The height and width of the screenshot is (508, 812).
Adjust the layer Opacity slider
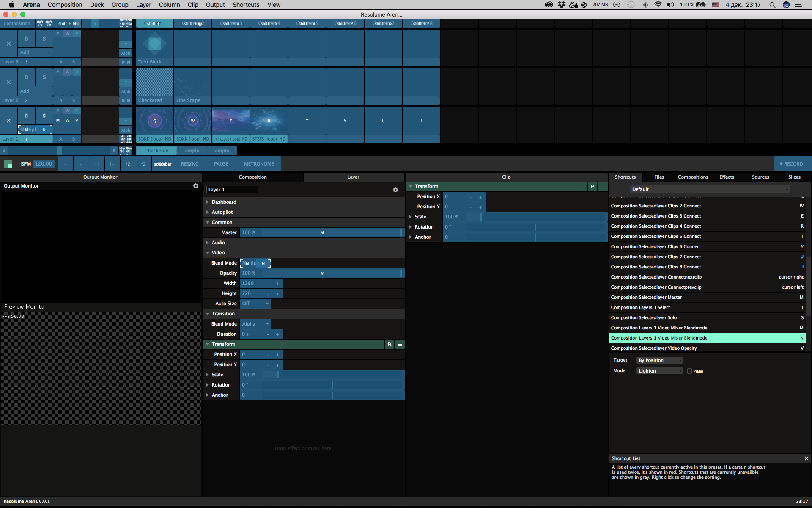pyautogui.click(x=321, y=273)
